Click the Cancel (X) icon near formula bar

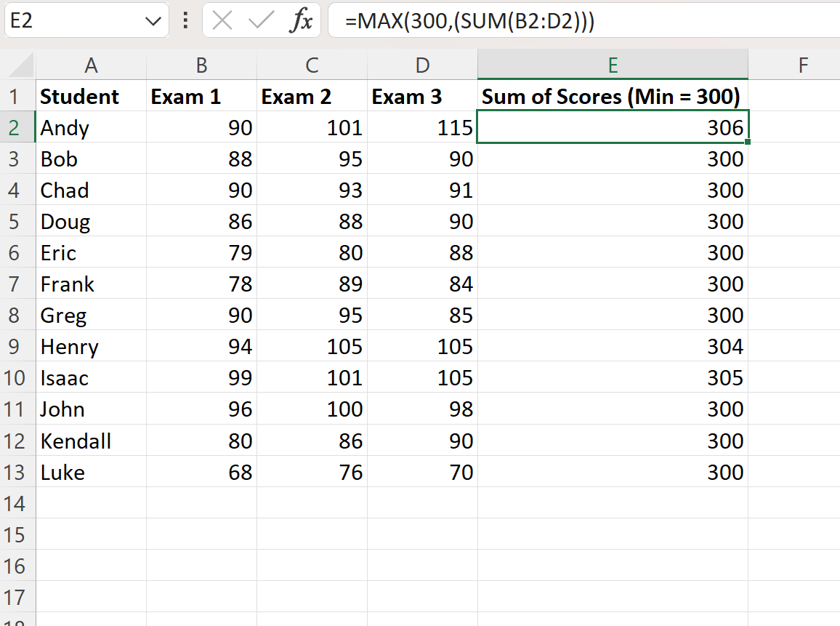coord(225,20)
